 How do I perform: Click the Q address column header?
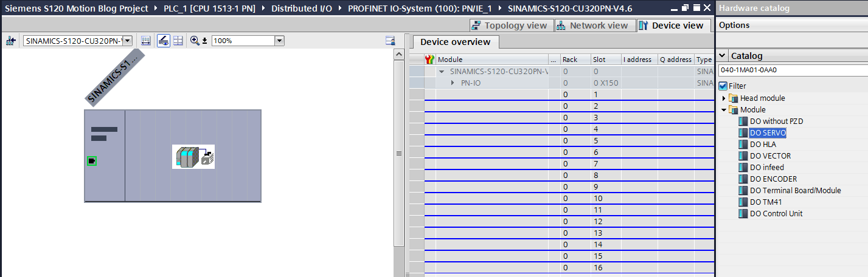tap(676, 60)
